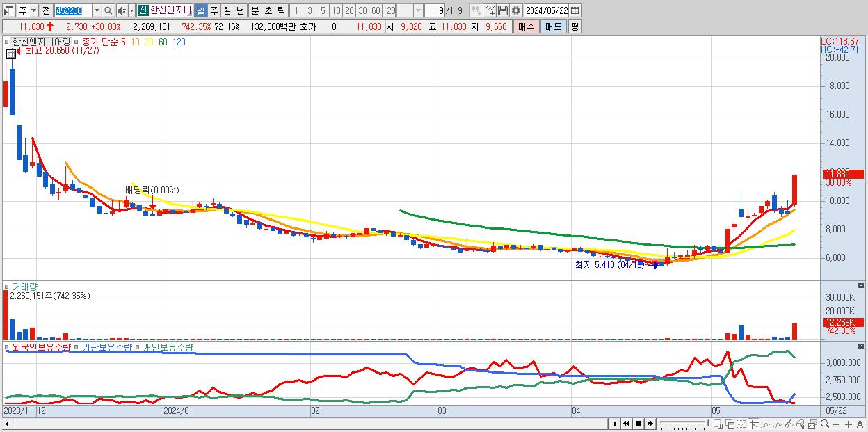
Task: Click the 매수 buy button
Action: click(x=526, y=26)
